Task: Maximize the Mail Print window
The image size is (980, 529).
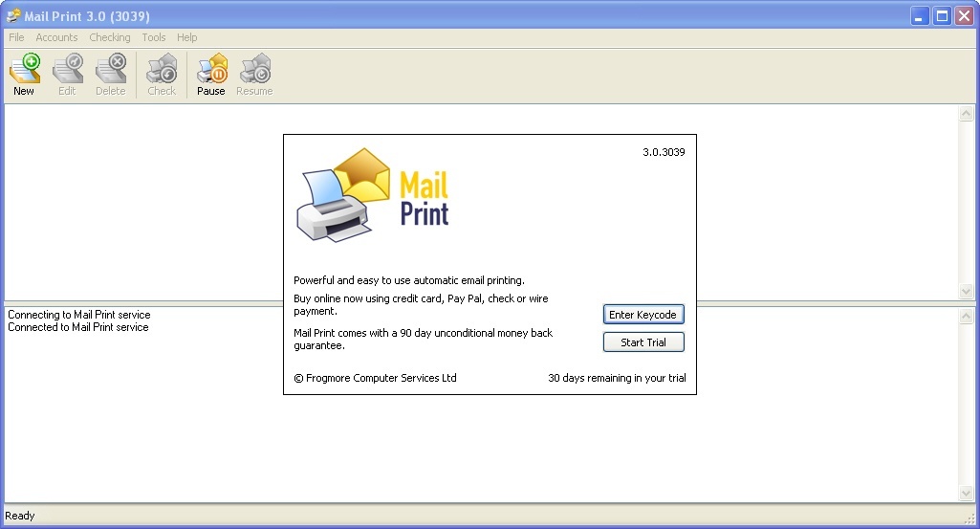Action: pos(942,16)
